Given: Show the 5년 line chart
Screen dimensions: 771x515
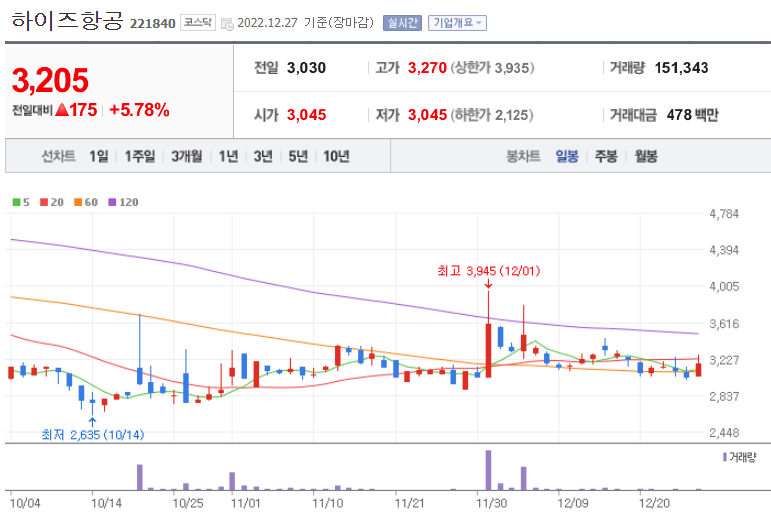Looking at the screenshot, I should click(298, 156).
